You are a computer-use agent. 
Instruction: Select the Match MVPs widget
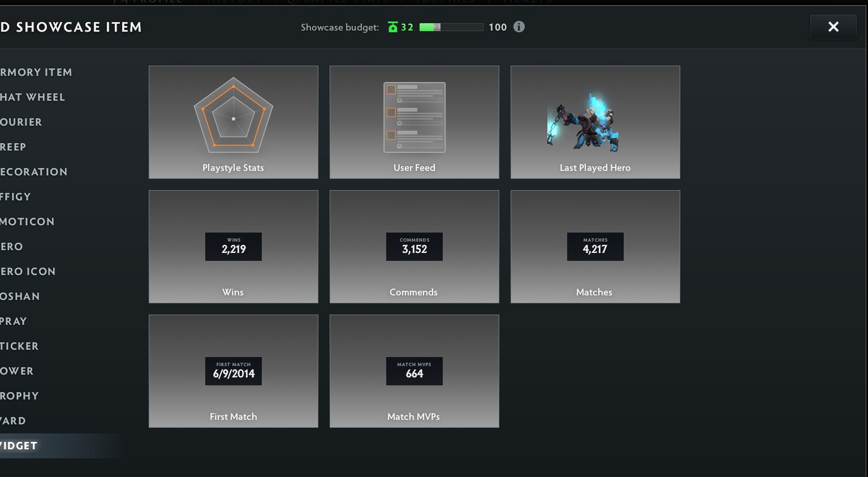[414, 371]
